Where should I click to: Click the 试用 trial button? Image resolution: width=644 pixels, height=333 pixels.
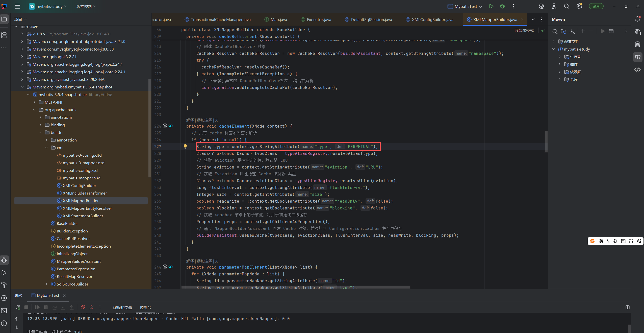coord(596,6)
